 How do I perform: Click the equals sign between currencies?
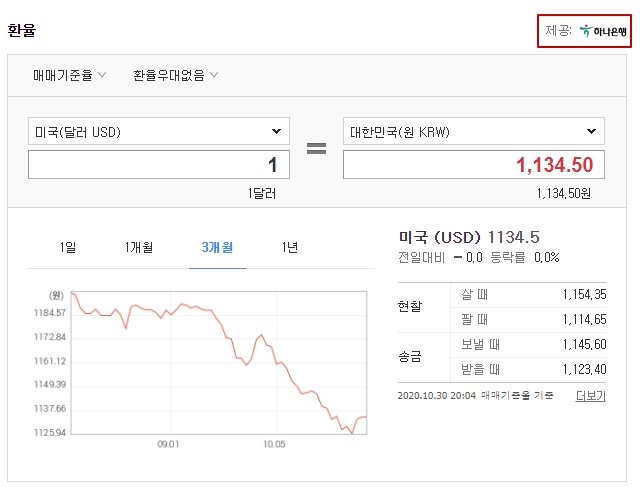[x=316, y=148]
